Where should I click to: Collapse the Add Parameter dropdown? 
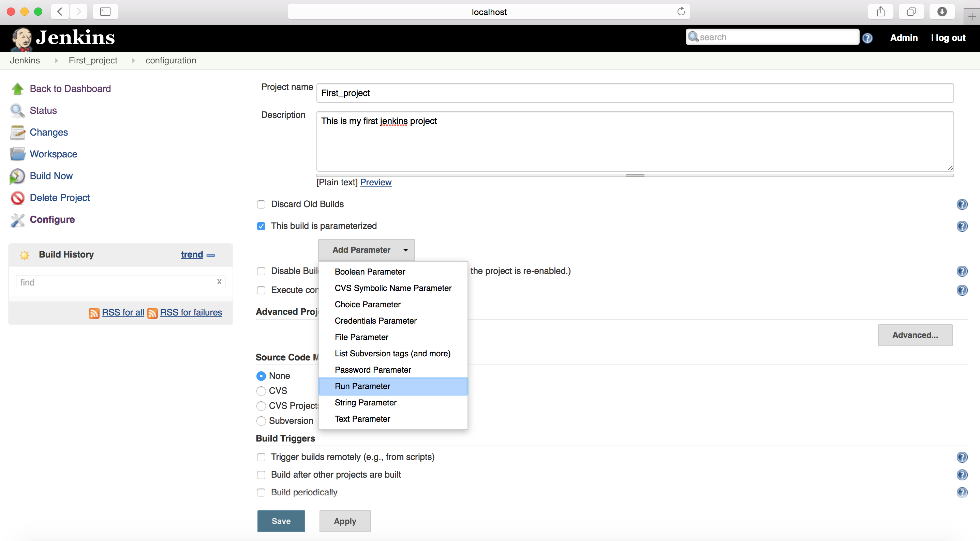[366, 250]
